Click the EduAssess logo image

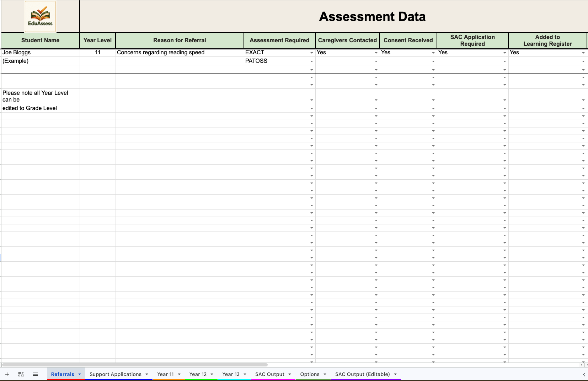(x=40, y=17)
